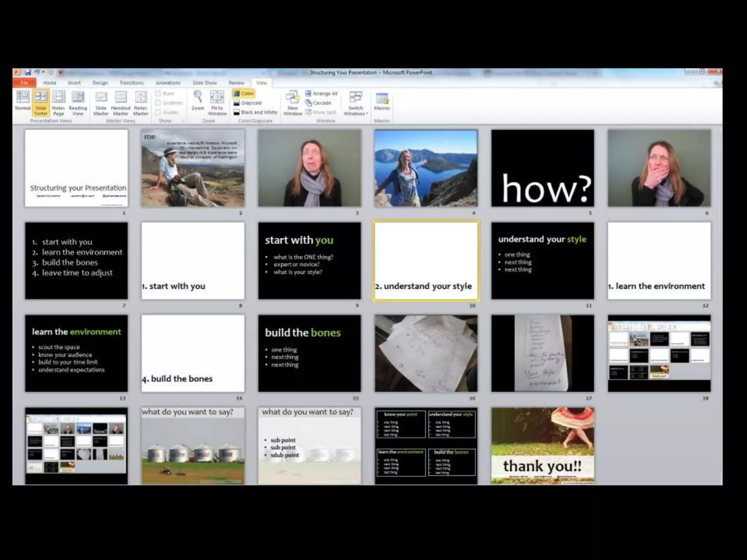Open the Show group dialog launcher
This screenshot has height=560, width=747.
(x=183, y=121)
